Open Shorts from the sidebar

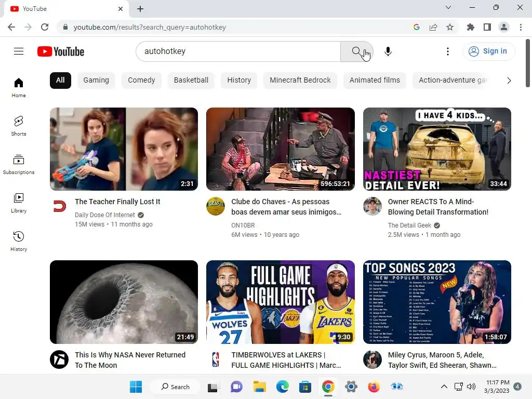[19, 126]
